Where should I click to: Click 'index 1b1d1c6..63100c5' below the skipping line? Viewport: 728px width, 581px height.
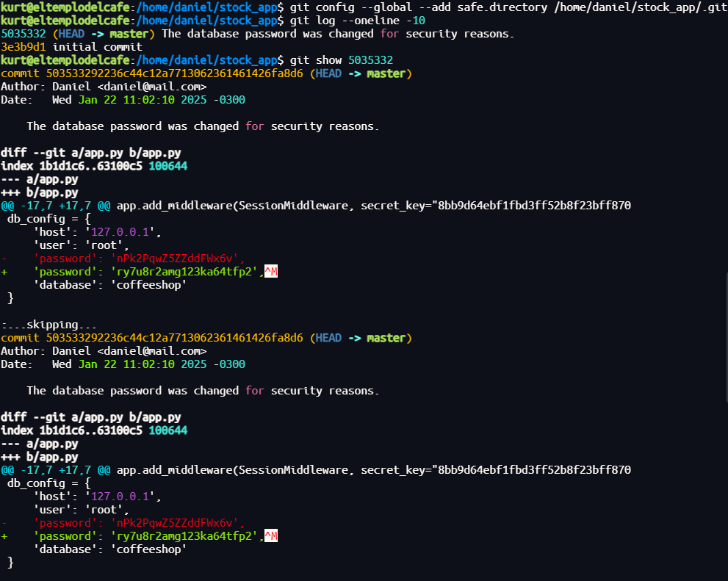(71, 430)
